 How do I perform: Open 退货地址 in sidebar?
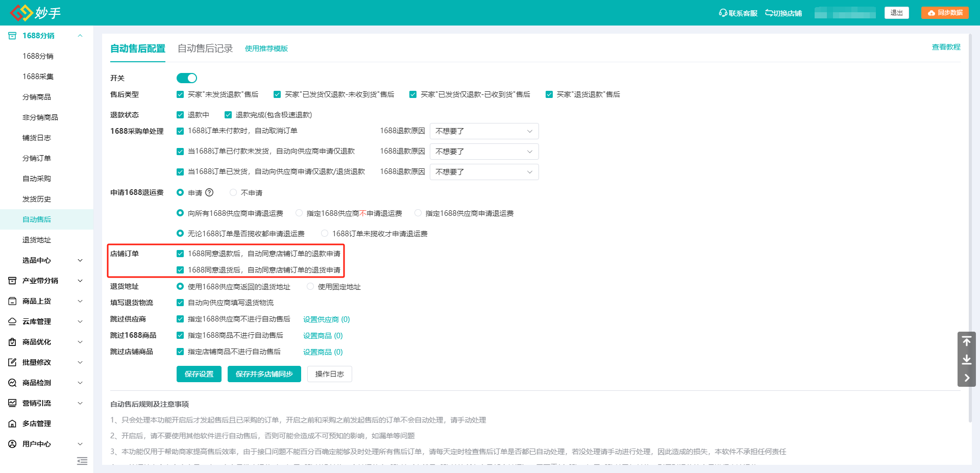point(37,240)
